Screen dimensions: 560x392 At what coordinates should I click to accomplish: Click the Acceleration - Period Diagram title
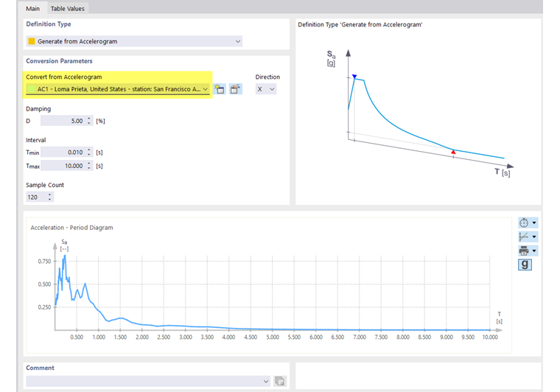coord(71,228)
